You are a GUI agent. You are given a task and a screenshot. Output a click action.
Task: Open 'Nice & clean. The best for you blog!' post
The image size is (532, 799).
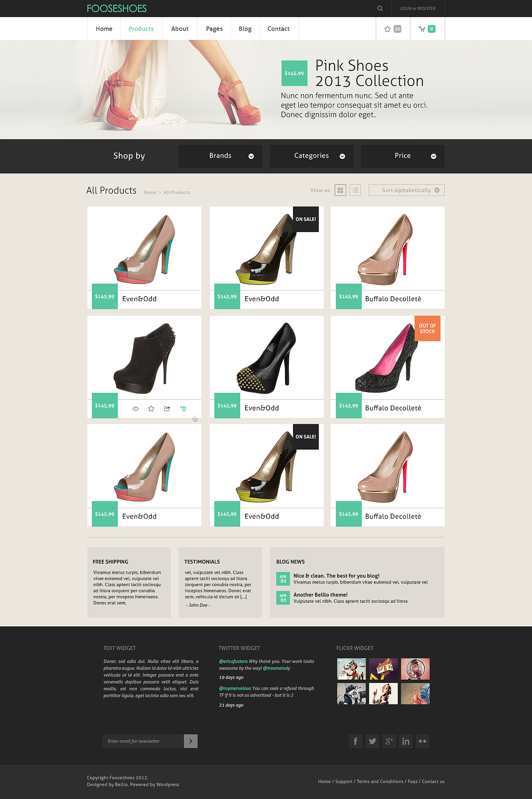[x=336, y=576]
